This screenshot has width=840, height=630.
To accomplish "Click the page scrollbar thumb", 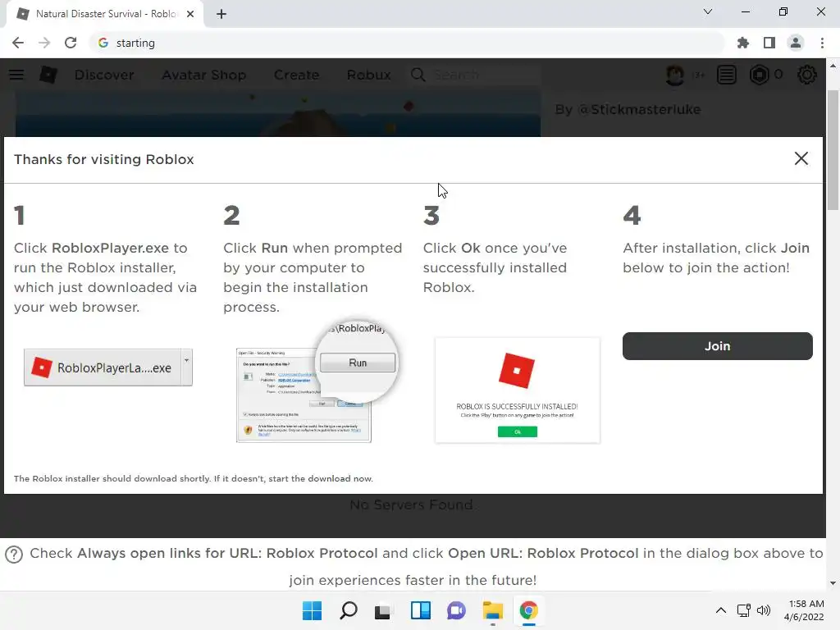I will pyautogui.click(x=833, y=150).
